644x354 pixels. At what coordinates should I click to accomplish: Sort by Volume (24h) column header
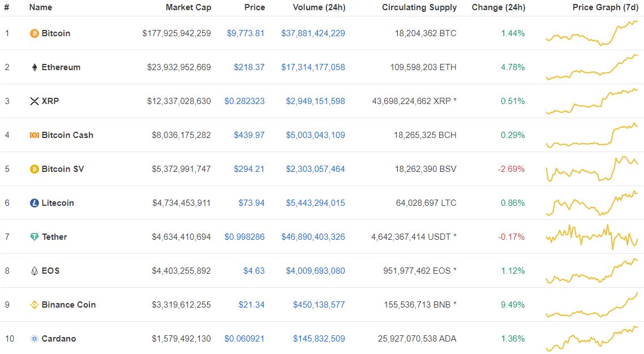pos(319,7)
